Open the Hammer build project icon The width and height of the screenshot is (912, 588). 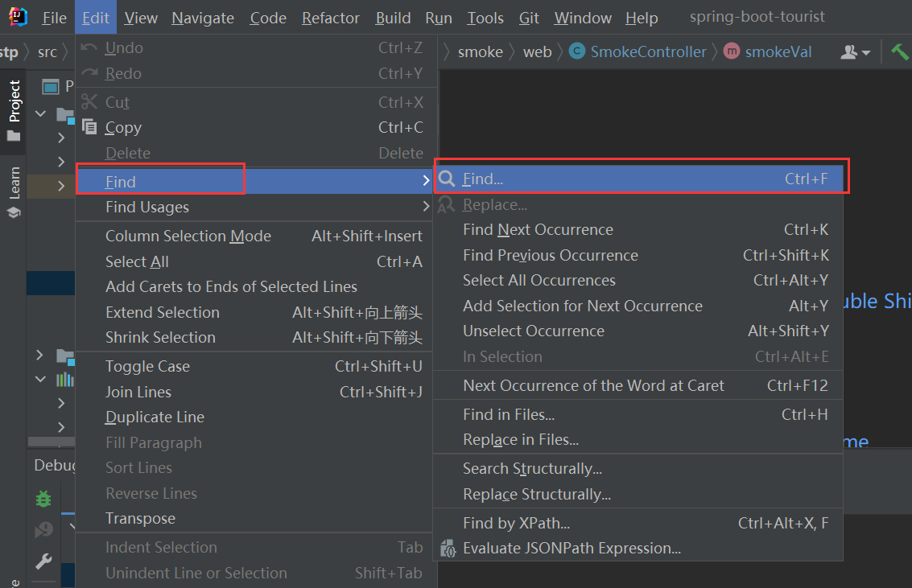pyautogui.click(x=899, y=51)
